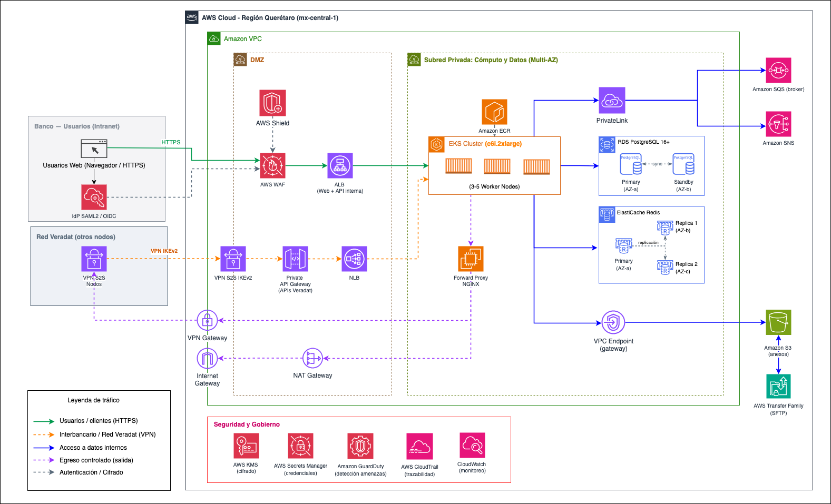Click the IdP SAML2 / OIDC icon
This screenshot has width=831, height=504.
tap(94, 197)
